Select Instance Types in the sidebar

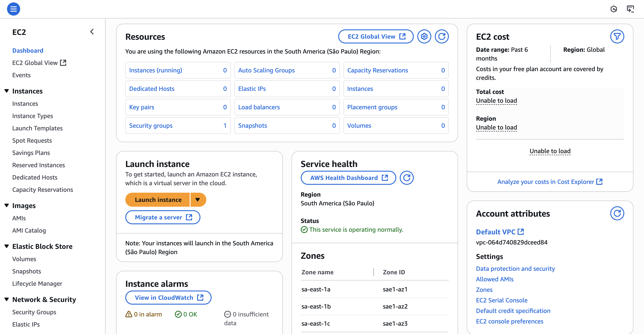[x=32, y=116]
